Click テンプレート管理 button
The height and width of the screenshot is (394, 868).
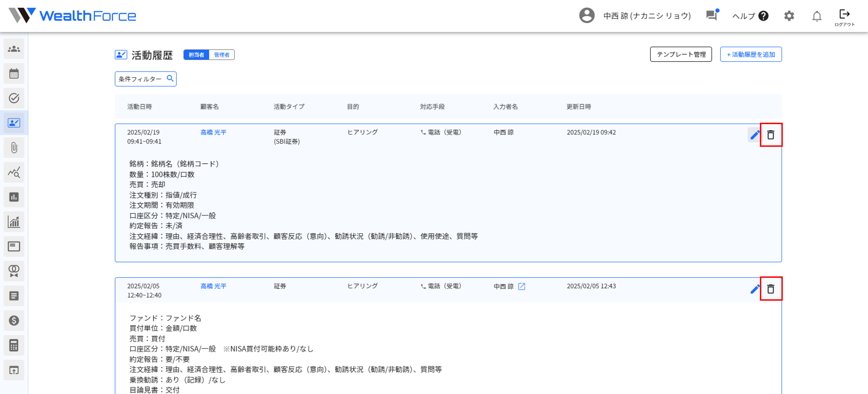(x=681, y=54)
